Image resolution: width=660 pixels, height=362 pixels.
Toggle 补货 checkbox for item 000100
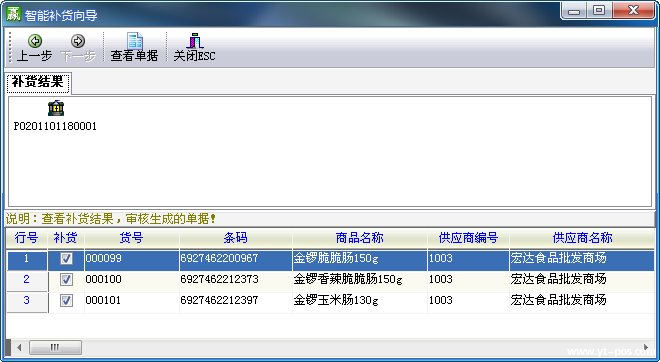click(66, 279)
